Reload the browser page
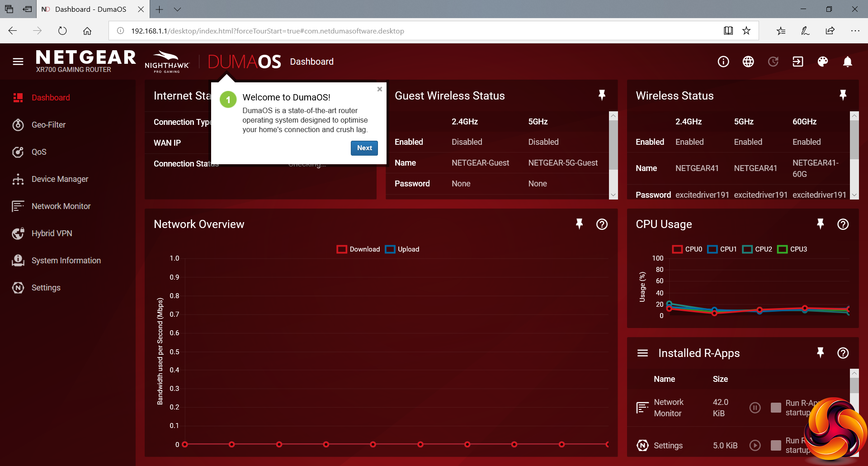The height and width of the screenshot is (466, 868). pos(62,31)
